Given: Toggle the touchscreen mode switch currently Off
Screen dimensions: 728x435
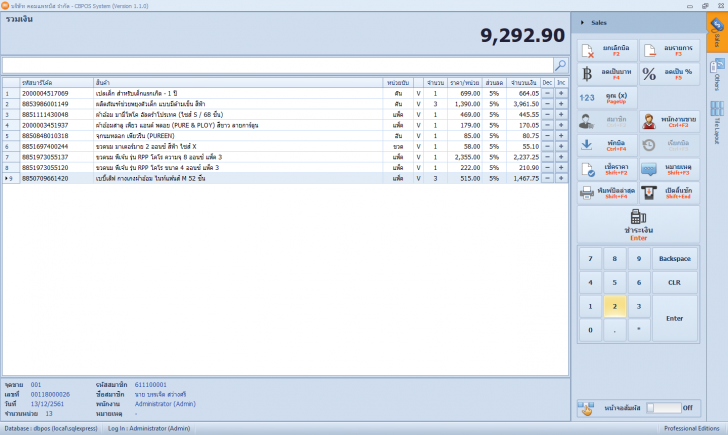Looking at the screenshot, I should click(664, 408).
